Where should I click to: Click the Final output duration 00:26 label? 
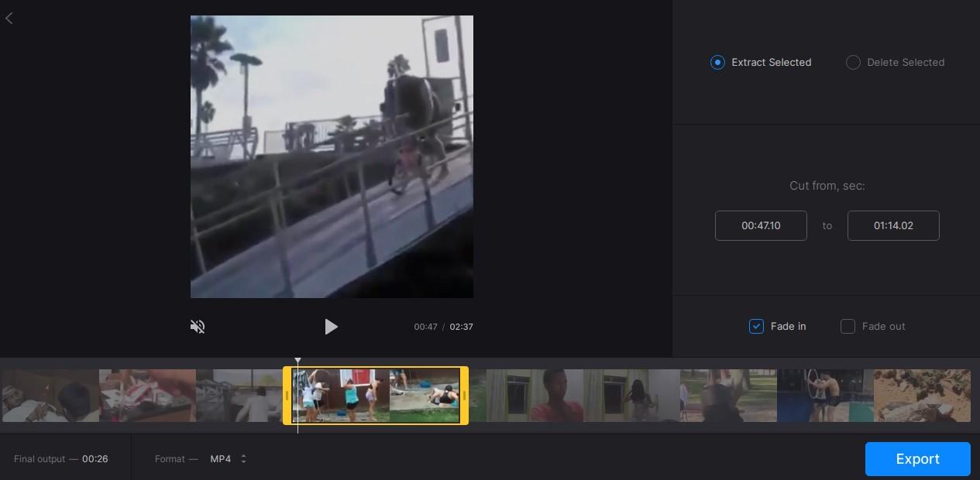point(95,458)
